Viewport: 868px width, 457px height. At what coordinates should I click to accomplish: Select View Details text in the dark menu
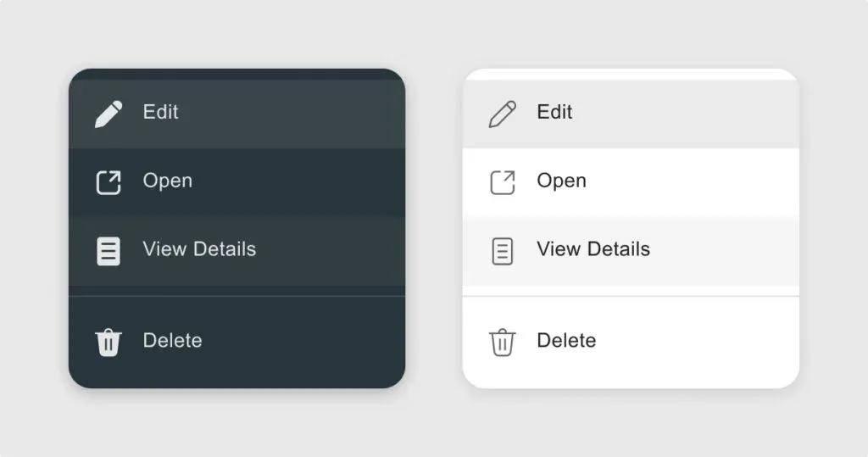199,249
